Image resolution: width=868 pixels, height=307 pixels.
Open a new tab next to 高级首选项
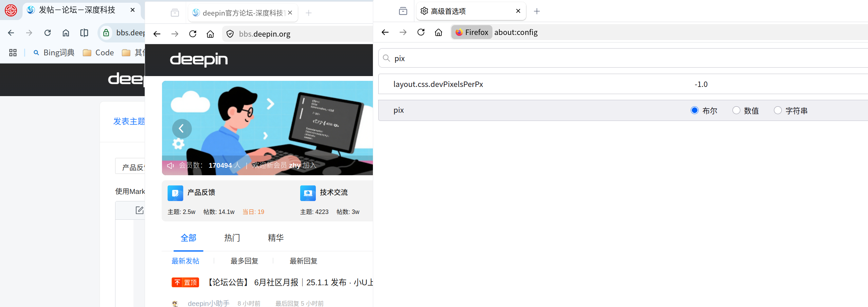[537, 11]
